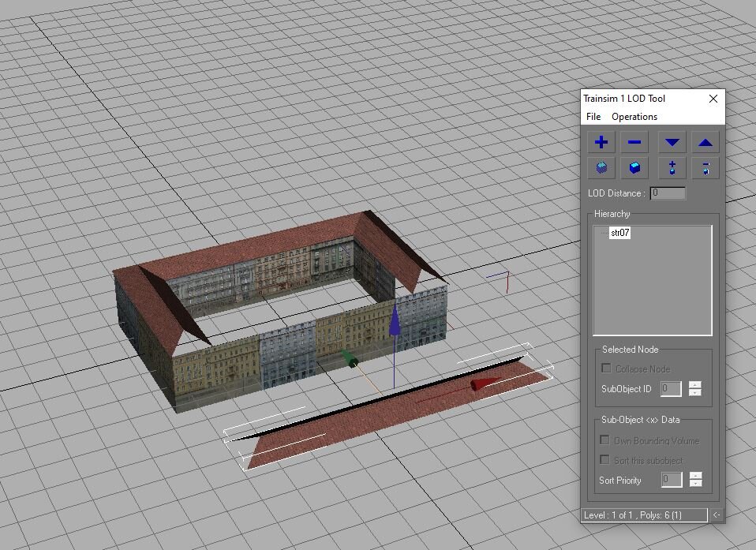Click the blue up-triangle move up button

705,142
